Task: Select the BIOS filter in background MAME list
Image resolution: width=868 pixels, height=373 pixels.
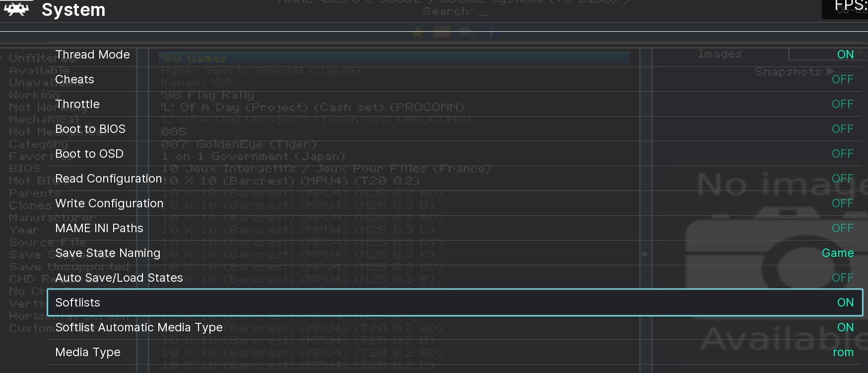Action: [x=25, y=169]
